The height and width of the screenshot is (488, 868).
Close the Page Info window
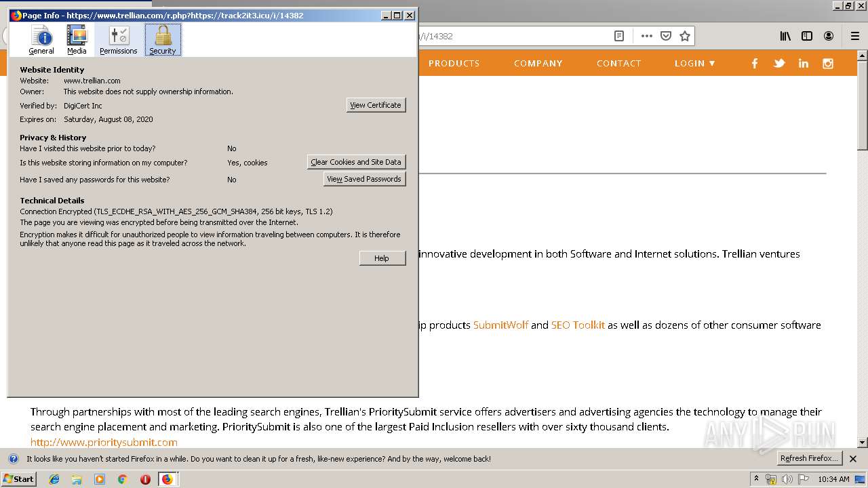click(410, 15)
